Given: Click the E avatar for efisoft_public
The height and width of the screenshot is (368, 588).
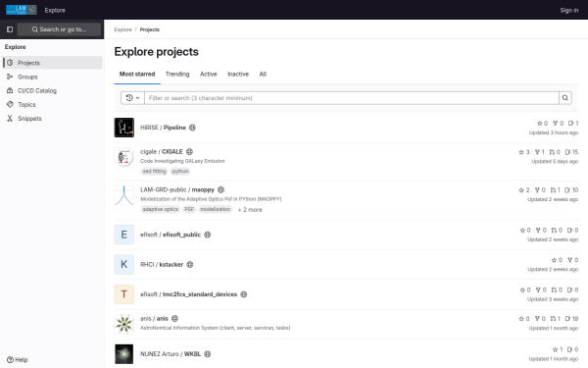Looking at the screenshot, I should click(x=124, y=235).
